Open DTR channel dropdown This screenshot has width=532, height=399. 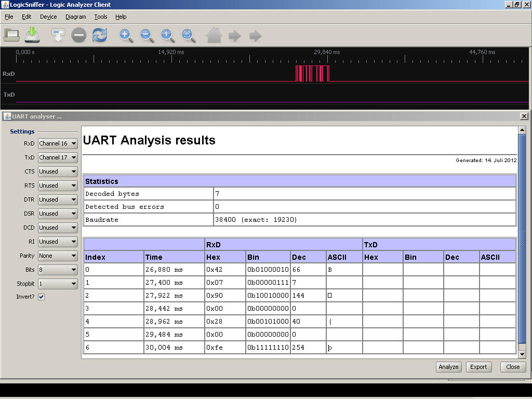58,199
